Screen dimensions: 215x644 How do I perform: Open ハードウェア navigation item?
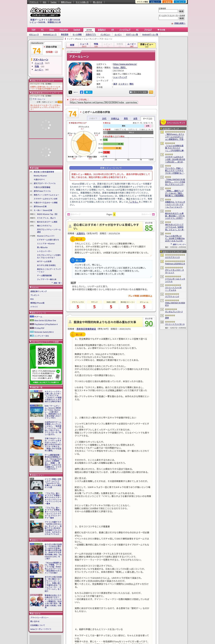[x=125, y=30]
